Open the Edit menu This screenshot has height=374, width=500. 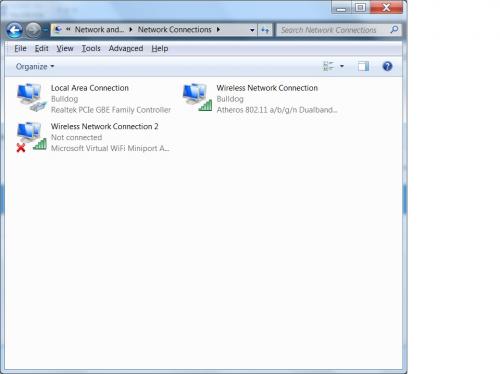tap(42, 49)
